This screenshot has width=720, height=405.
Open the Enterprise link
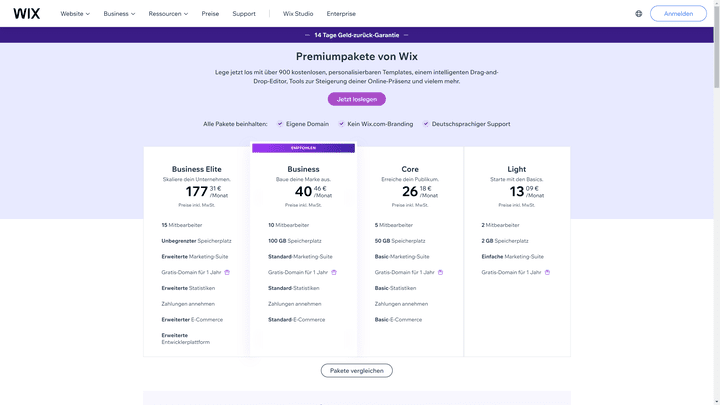click(341, 14)
